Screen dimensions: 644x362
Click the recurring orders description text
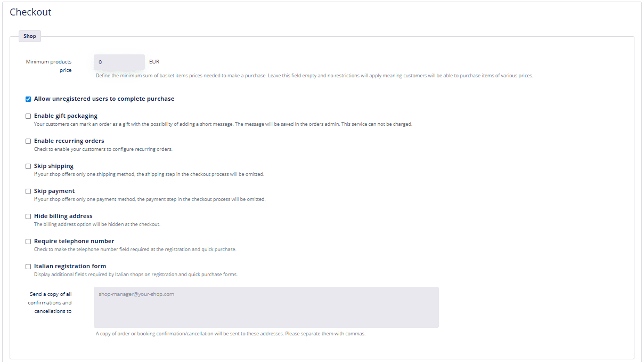(x=103, y=149)
